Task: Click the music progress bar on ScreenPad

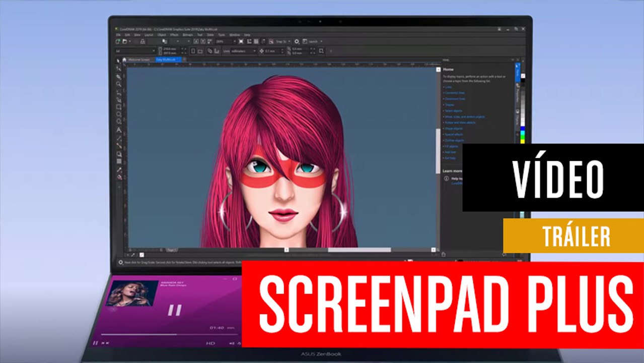Action: pos(169,334)
